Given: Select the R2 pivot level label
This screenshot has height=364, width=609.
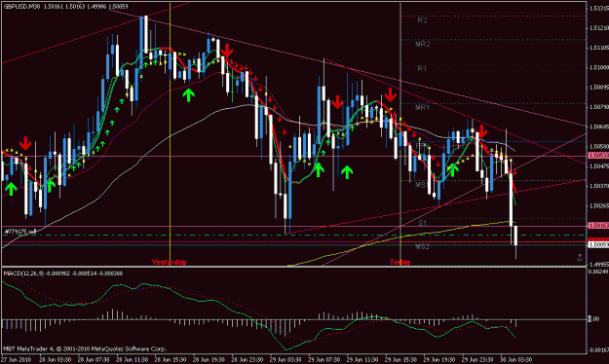Looking at the screenshot, I should (x=422, y=20).
